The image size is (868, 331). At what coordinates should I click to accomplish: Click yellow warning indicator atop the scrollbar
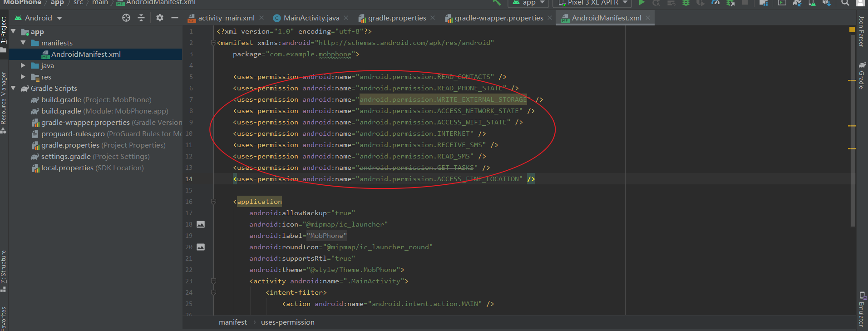click(852, 30)
